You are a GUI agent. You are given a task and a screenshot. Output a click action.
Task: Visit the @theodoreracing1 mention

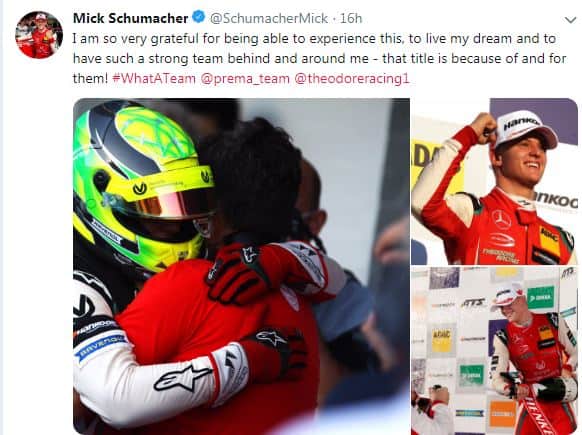click(x=352, y=79)
